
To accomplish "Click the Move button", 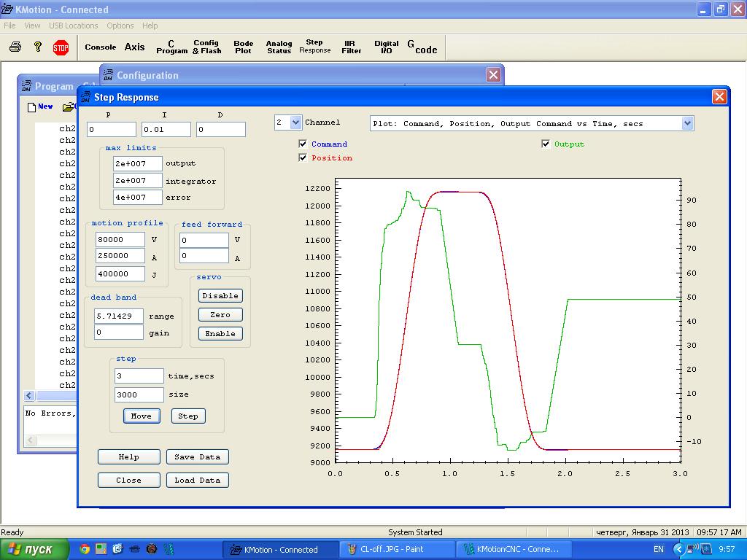I will coord(142,416).
